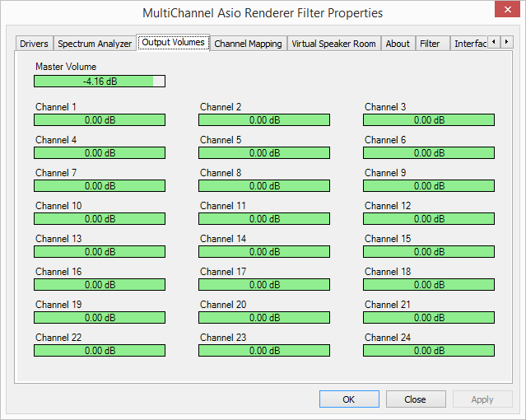Switch to the Drivers tab

click(34, 44)
